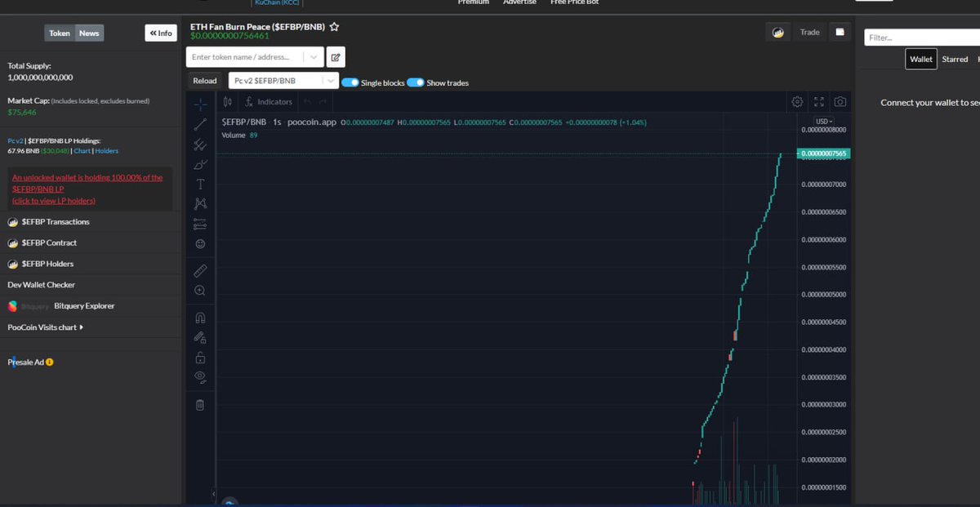The width and height of the screenshot is (980, 507).
Task: Toggle fullscreen chart mode
Action: tap(819, 102)
